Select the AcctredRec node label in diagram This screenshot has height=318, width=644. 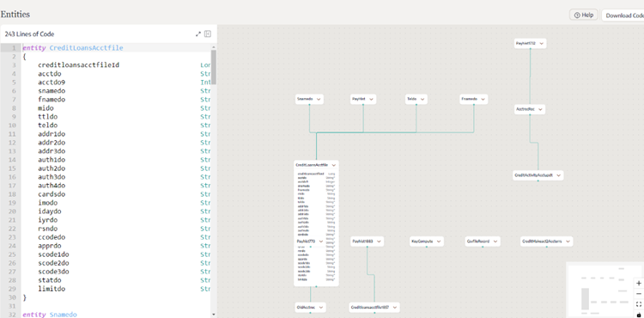coord(526,109)
